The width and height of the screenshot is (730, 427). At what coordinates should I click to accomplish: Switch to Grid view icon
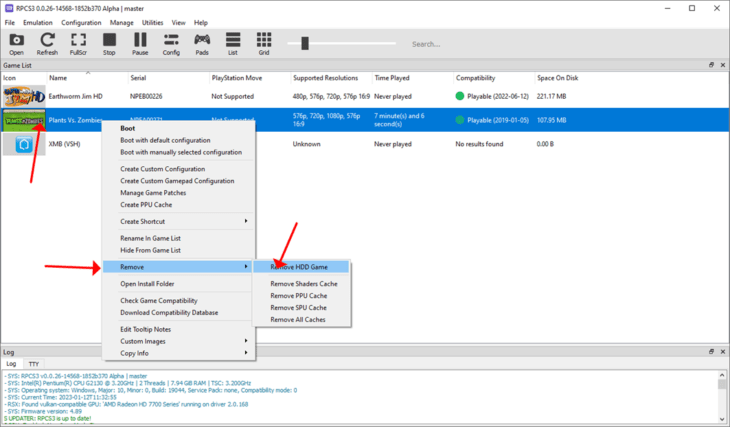point(264,44)
